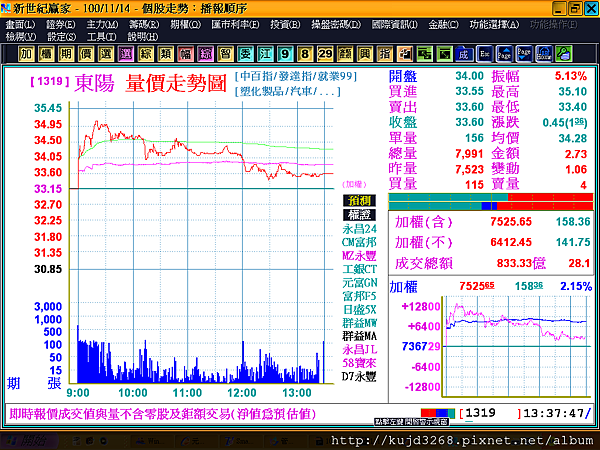Click the 29 toolbar icon
This screenshot has height=450, width=600.
pyautogui.click(x=324, y=54)
